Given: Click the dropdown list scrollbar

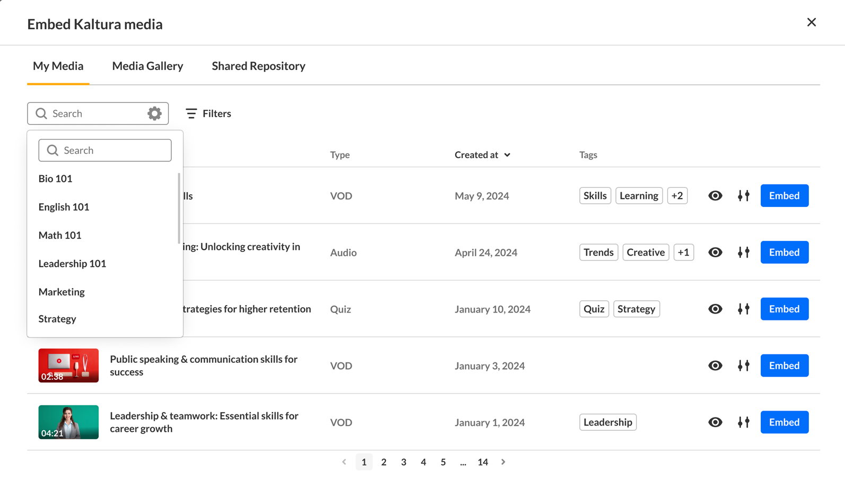Looking at the screenshot, I should pyautogui.click(x=179, y=208).
